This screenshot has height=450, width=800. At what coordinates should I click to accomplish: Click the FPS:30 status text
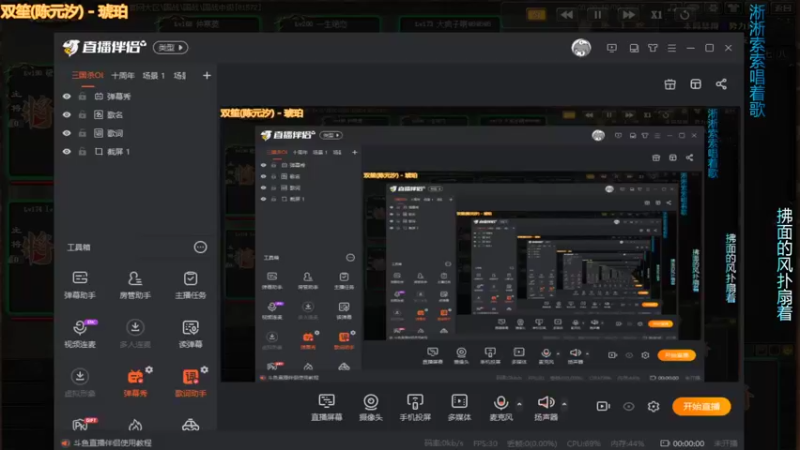[485, 443]
